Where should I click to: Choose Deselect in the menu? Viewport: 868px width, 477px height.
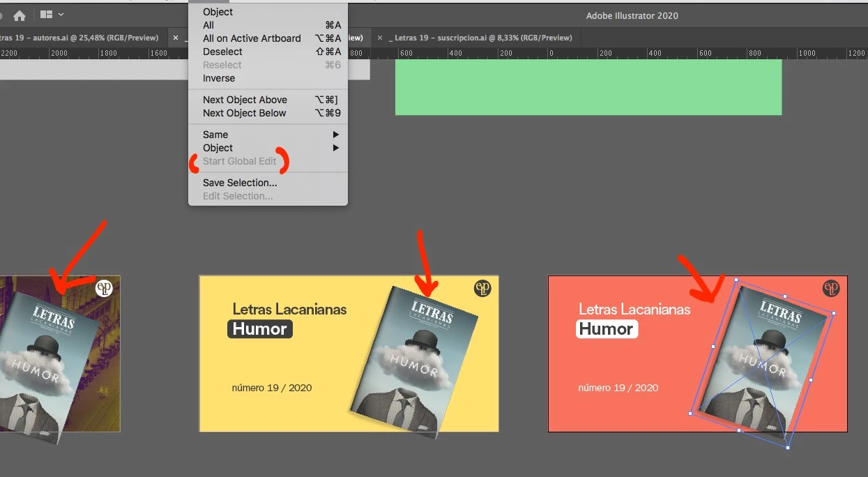[268, 52]
